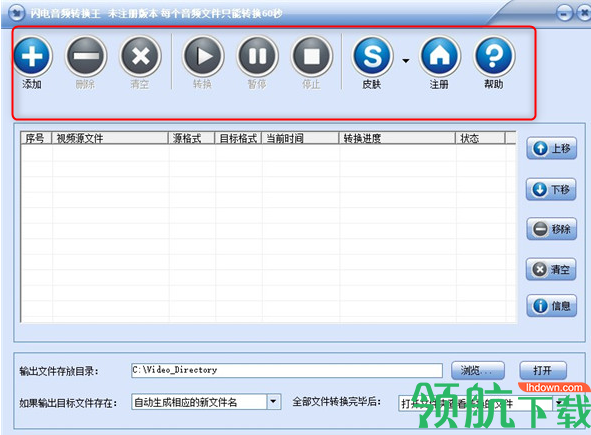Click the 打开 (Open) button

543,371
